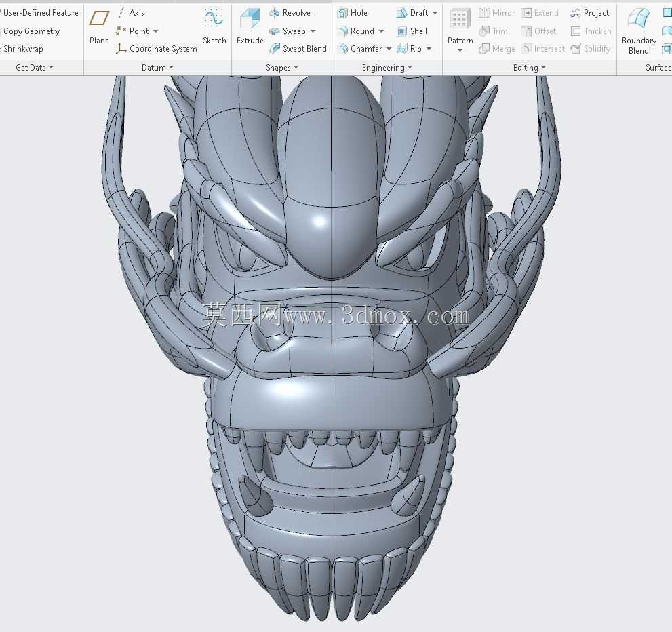Viewport: 672px width, 632px height.
Task: Insert a Coordinate System
Action: (x=157, y=49)
